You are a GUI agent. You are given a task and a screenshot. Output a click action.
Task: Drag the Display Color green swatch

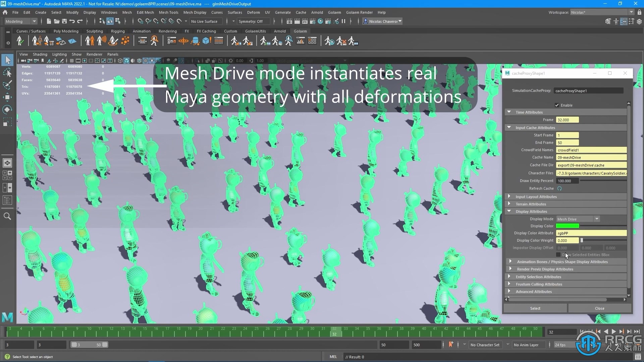[x=568, y=226]
